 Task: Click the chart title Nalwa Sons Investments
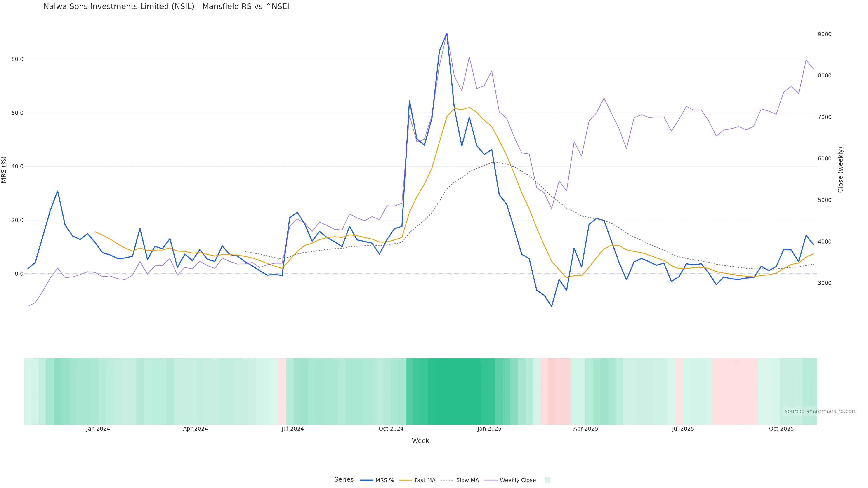[x=166, y=7]
